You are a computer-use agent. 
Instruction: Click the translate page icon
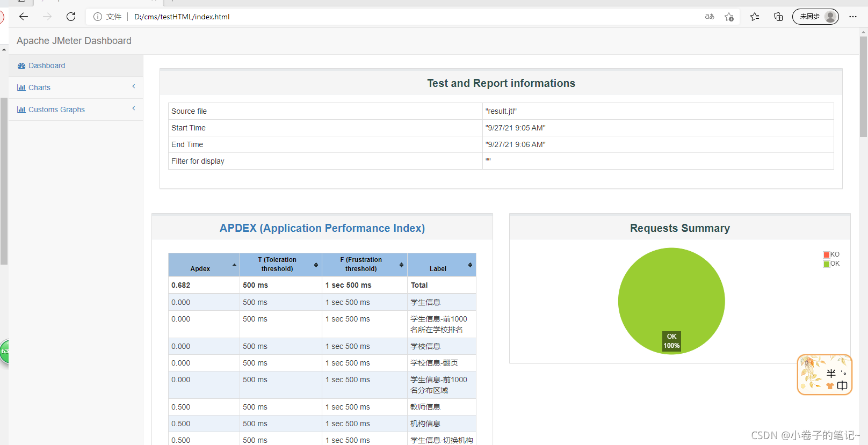(x=710, y=17)
